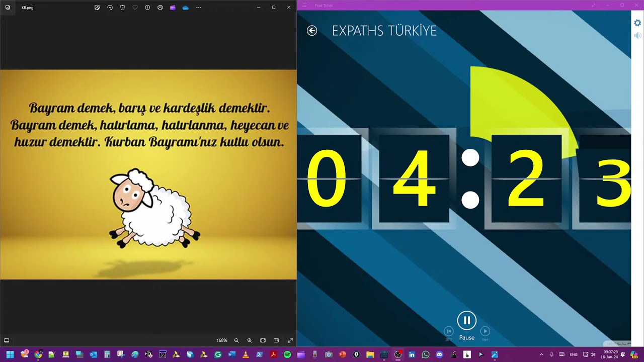Open Free Timer settings gear
Image resolution: width=644 pixels, height=362 pixels.
(x=637, y=23)
